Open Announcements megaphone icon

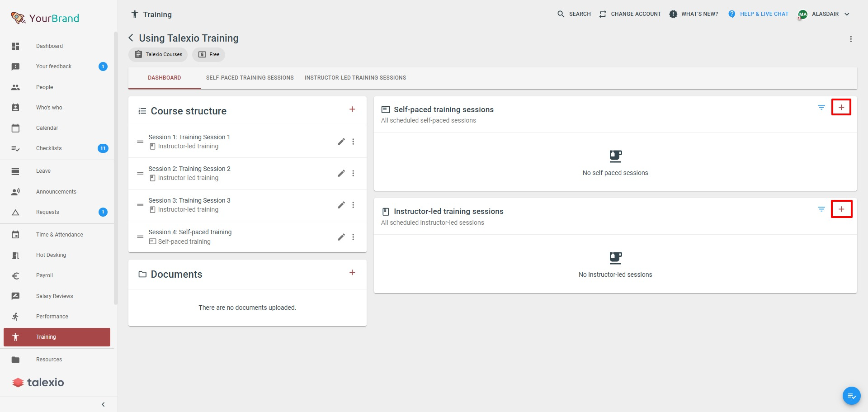point(15,192)
